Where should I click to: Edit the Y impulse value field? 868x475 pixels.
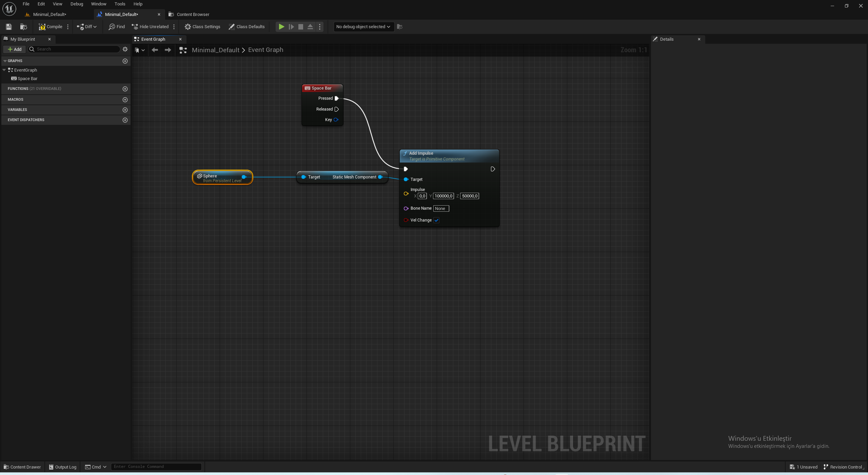[x=443, y=196]
